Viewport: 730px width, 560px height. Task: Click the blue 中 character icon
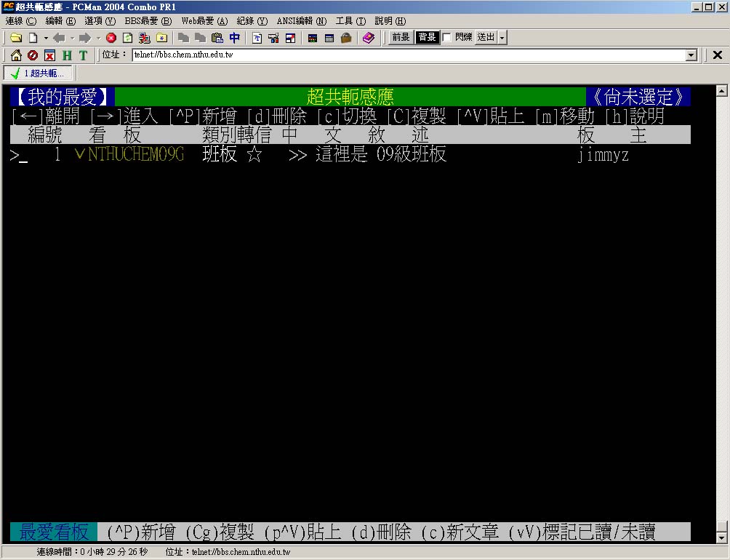[234, 38]
